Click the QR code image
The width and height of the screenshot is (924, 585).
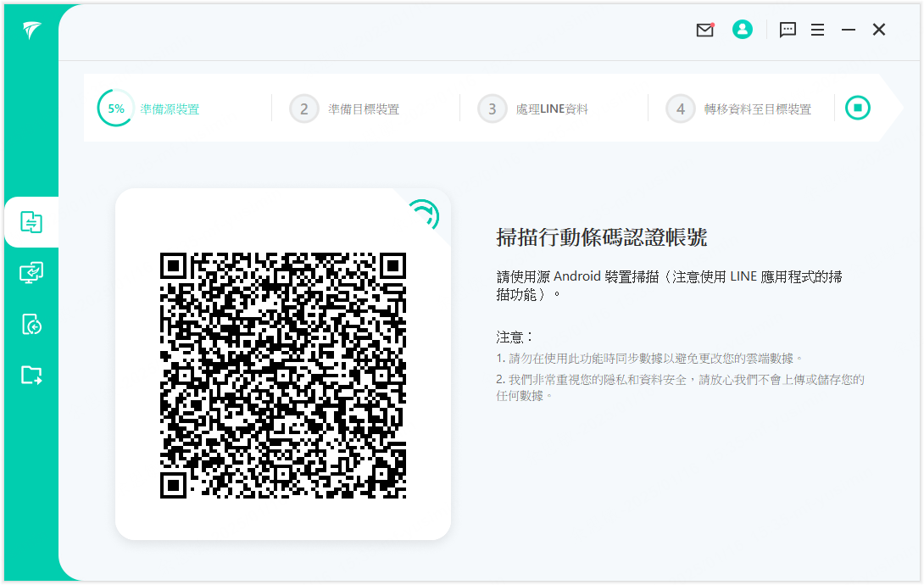pyautogui.click(x=283, y=376)
